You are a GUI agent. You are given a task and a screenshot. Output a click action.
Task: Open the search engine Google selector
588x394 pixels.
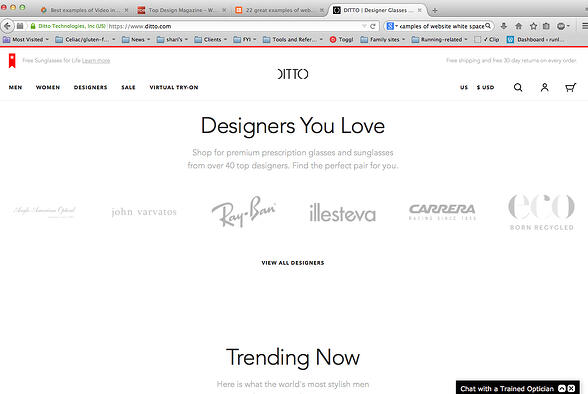coord(392,26)
